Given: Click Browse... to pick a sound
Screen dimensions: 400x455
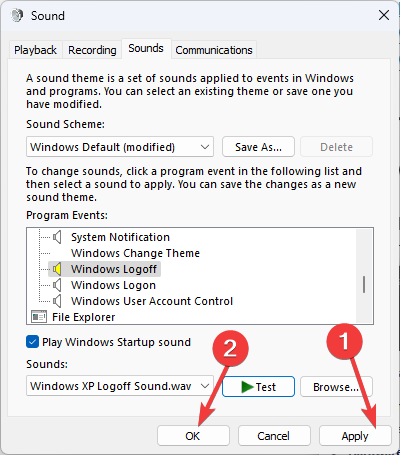Looking at the screenshot, I should (x=336, y=387).
